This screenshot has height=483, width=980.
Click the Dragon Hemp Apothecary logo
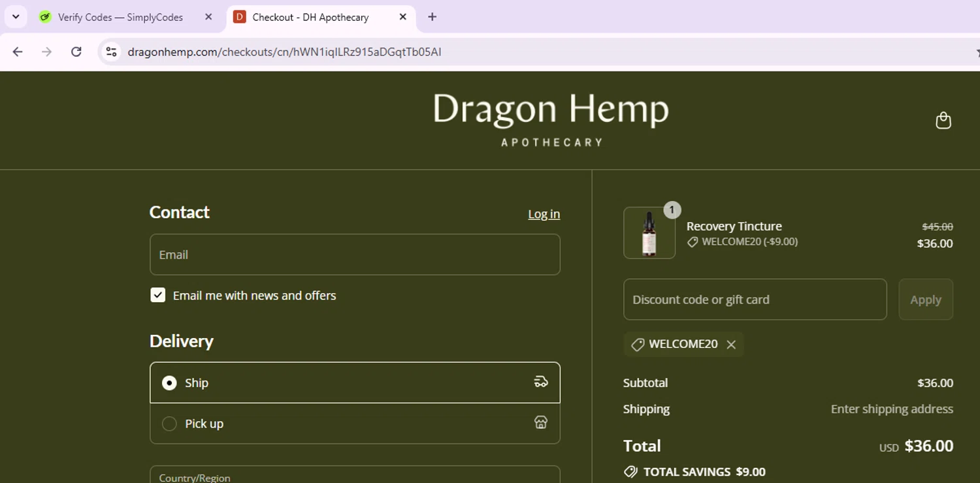click(x=551, y=119)
